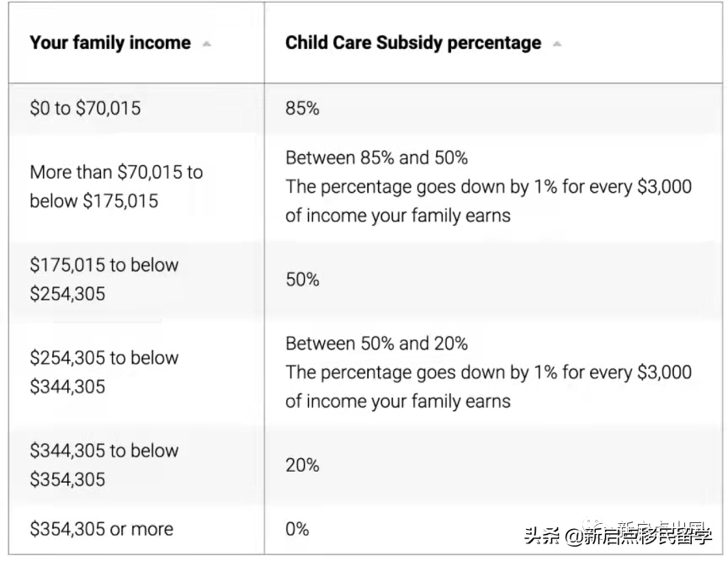This screenshot has height=561, width=728.
Task: Click the $3,000 rule text under Between 50% and 20%
Action: [x=488, y=387]
